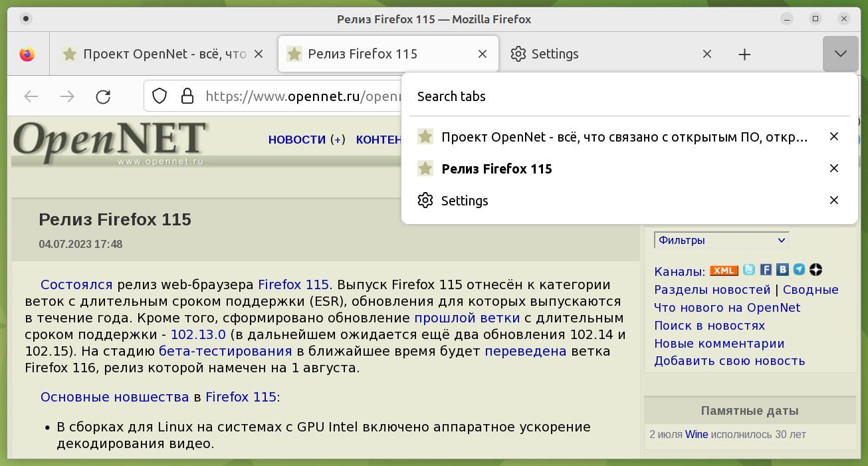Show site info via the padlock icon
This screenshot has height=466, width=868.
(x=187, y=96)
